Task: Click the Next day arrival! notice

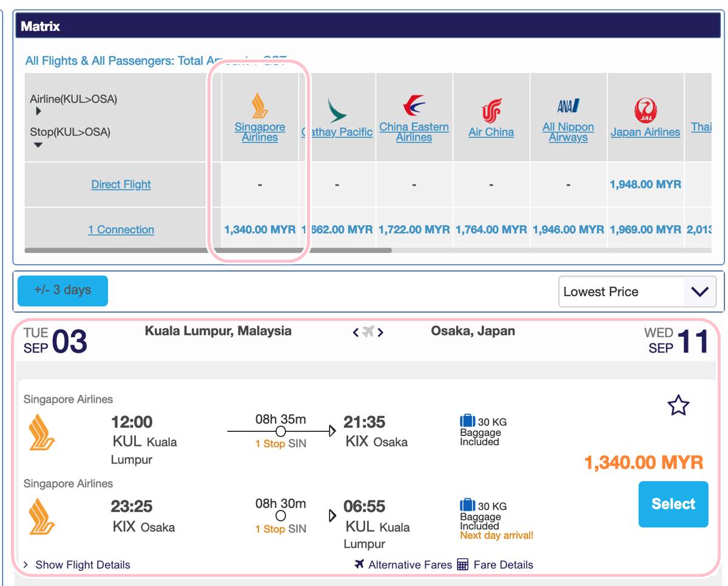Action: coord(497,536)
